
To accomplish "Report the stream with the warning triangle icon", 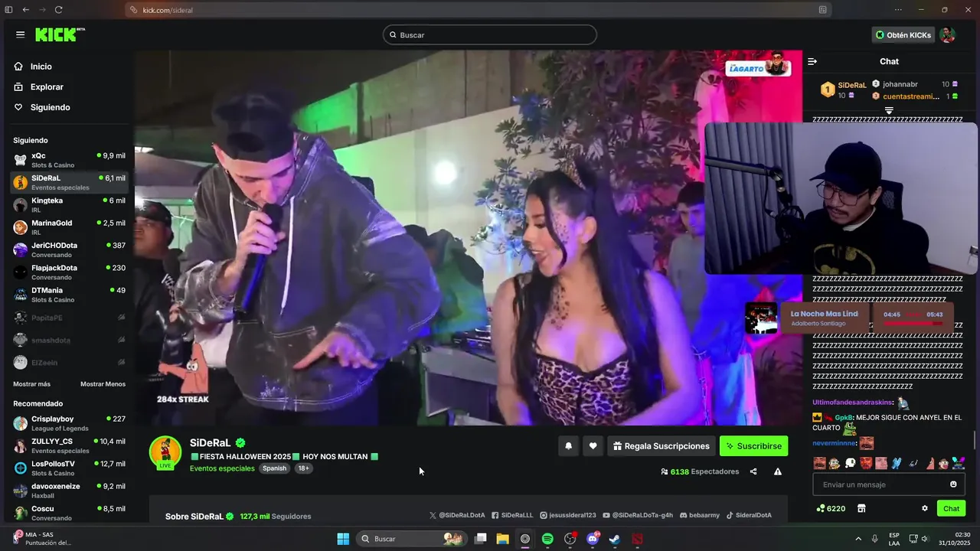I will pos(778,472).
